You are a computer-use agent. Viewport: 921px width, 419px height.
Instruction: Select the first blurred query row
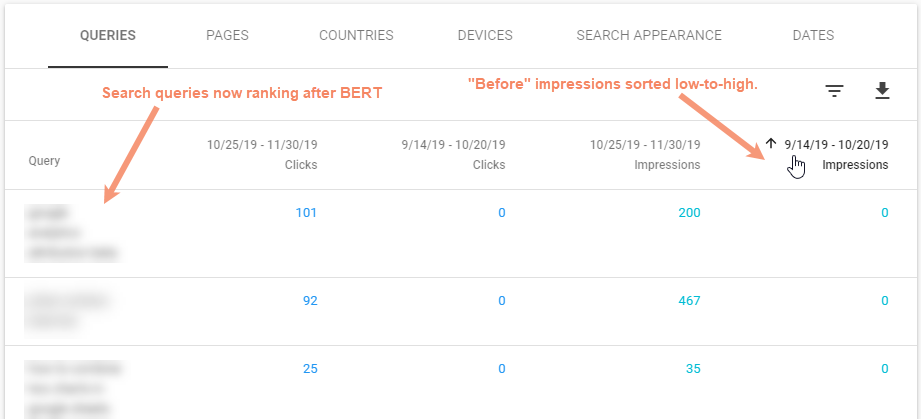coord(72,233)
